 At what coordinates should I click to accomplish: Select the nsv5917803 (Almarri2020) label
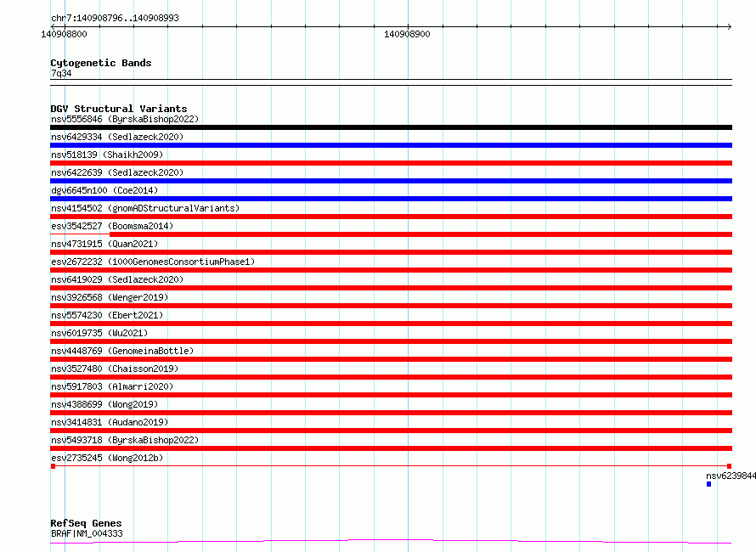pyautogui.click(x=112, y=386)
